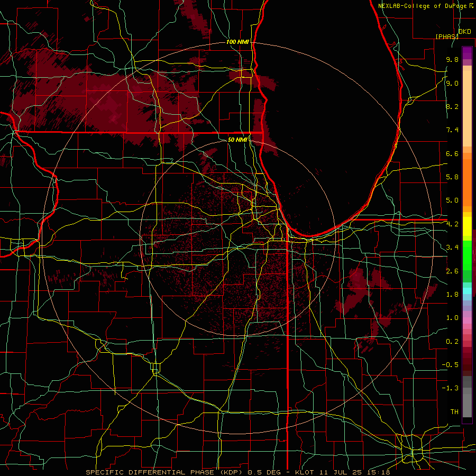This screenshot has height=476, width=476.
Task: Click the 3.4 value on color scale
Action: pyautogui.click(x=452, y=248)
